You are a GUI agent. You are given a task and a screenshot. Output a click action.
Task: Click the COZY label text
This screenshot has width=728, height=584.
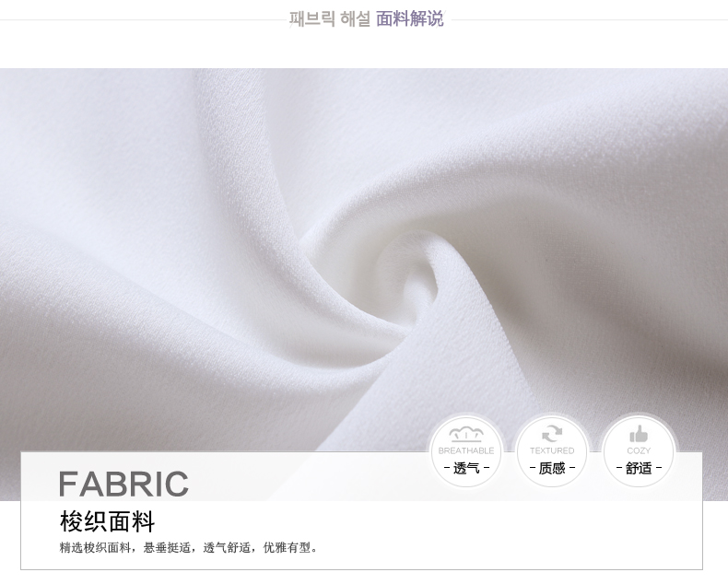click(x=639, y=450)
